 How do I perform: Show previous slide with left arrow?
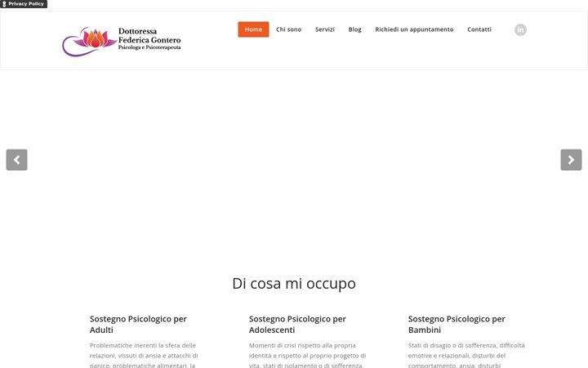(x=17, y=160)
